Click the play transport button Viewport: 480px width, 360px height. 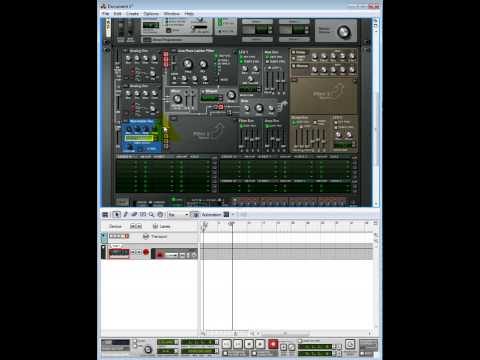(x=260, y=344)
